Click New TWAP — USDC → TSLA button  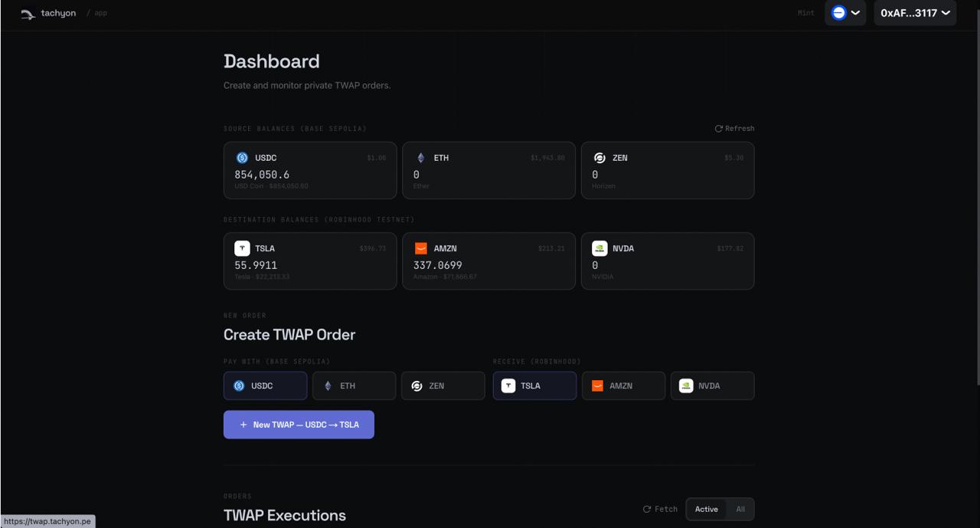point(299,425)
